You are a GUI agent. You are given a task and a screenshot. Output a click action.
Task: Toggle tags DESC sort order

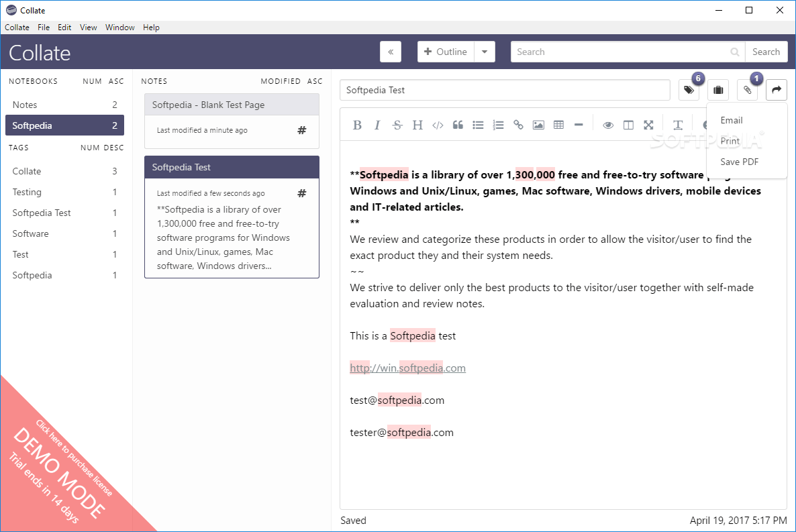coord(113,148)
